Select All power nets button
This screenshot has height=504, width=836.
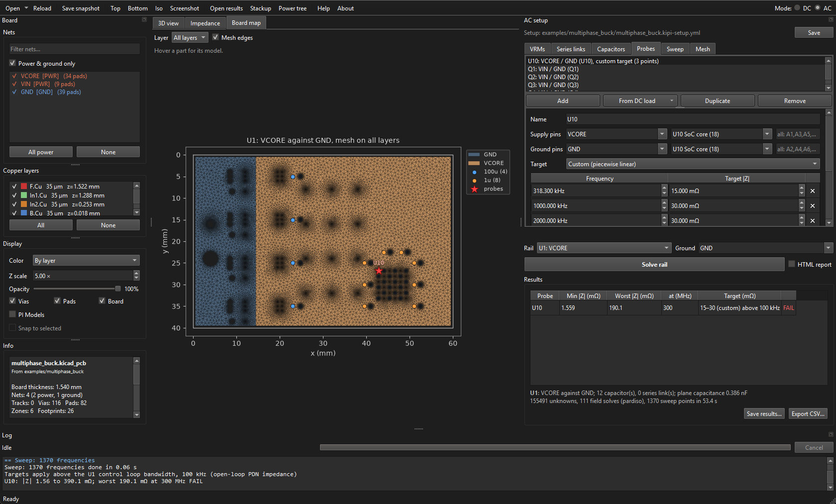[41, 152]
